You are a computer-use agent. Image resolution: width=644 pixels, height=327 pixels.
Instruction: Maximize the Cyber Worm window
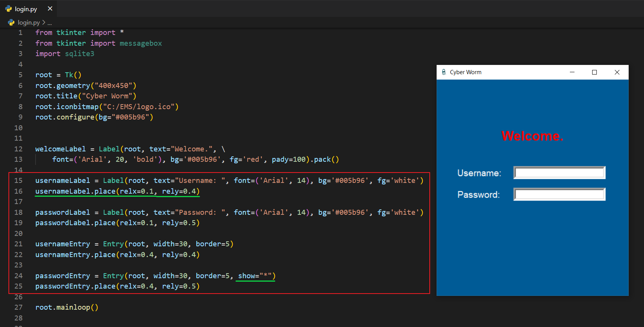[x=594, y=72]
